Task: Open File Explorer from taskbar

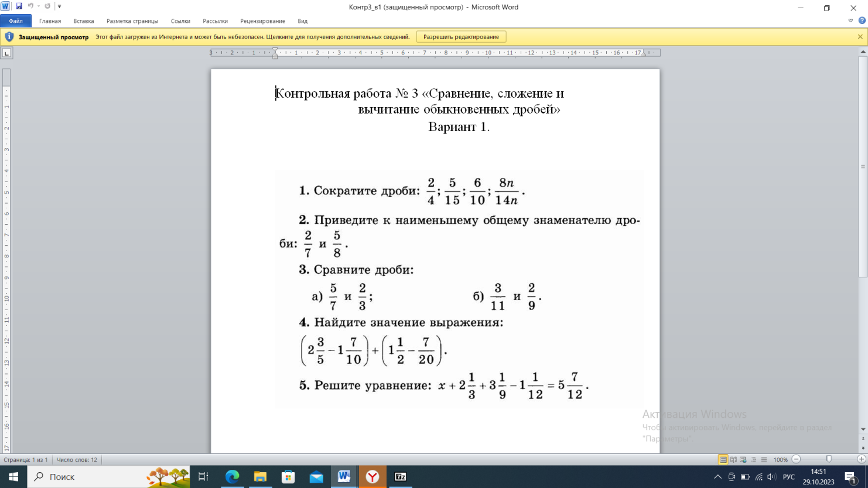Action: point(260,477)
